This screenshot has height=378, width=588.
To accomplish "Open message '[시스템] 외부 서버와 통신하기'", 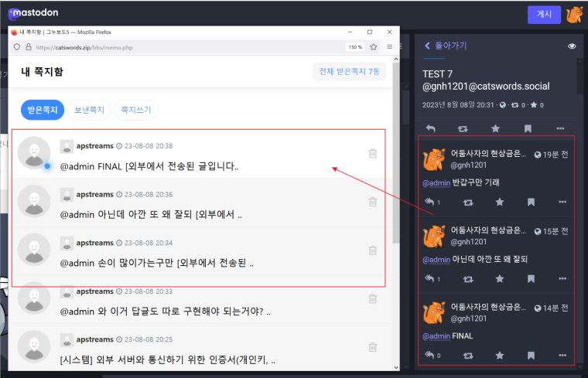I will [168, 359].
